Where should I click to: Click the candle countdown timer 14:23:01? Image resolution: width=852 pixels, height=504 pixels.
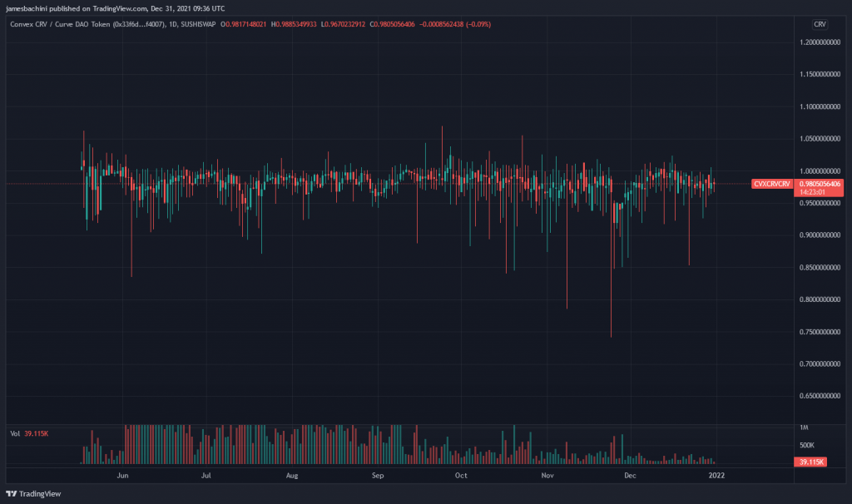812,192
